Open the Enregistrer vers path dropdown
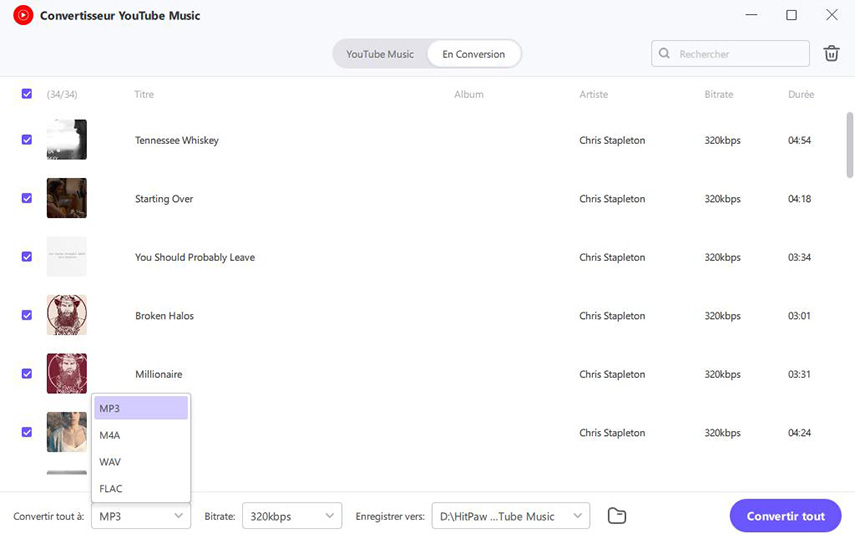The height and width of the screenshot is (539, 855). [510, 516]
